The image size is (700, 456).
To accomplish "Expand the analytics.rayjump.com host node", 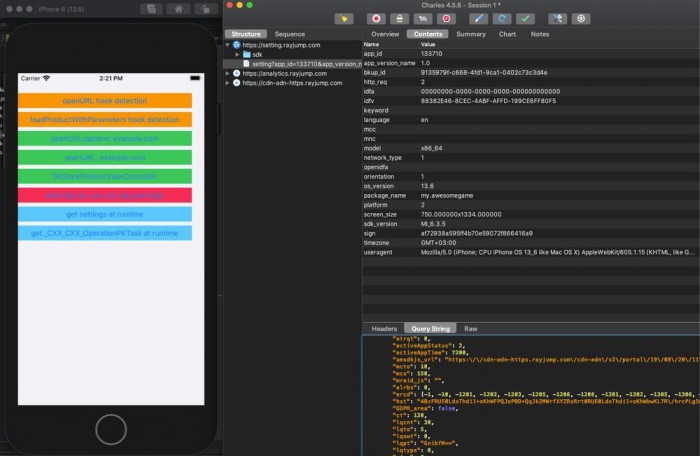I will click(228, 73).
